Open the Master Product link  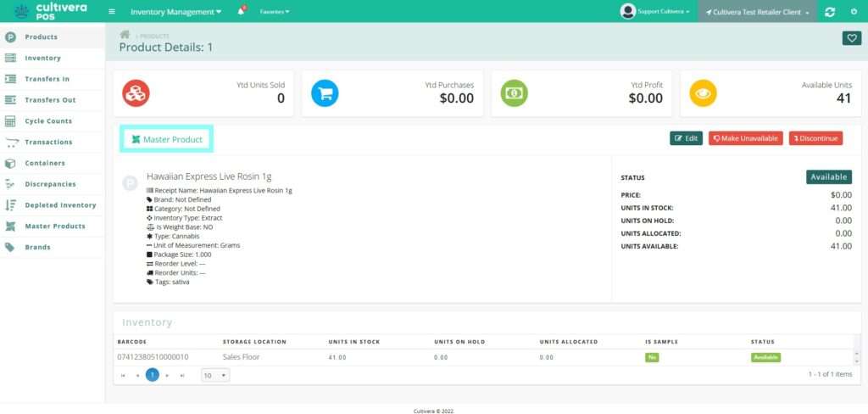coord(167,139)
